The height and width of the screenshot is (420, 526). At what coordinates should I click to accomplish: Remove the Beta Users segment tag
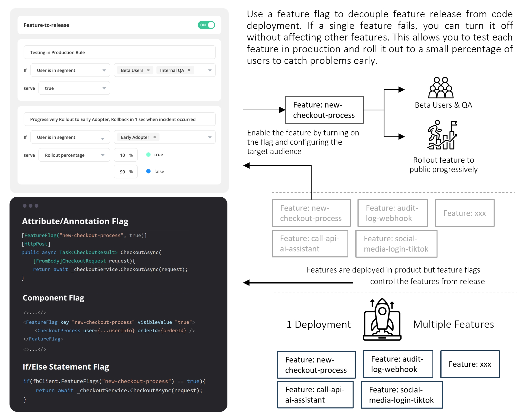[x=148, y=70]
